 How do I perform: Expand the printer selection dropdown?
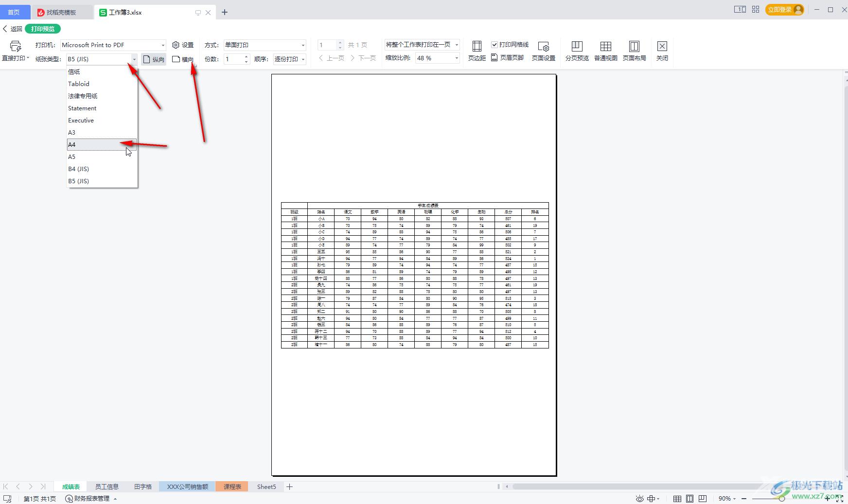(x=163, y=45)
